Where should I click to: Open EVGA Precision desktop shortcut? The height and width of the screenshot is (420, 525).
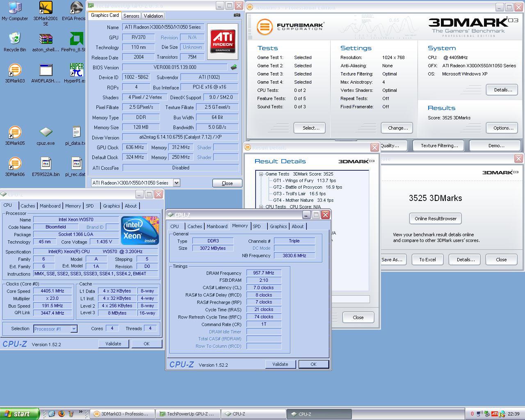click(x=75, y=11)
